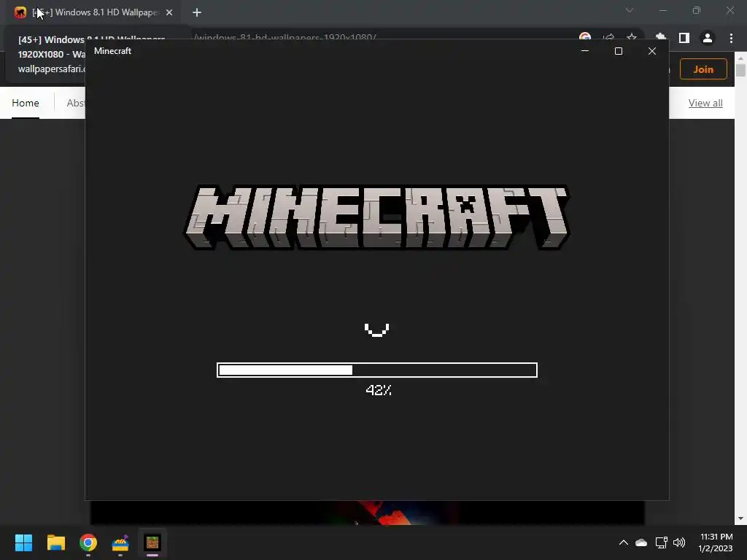Open the clock and date flyout

pos(716,542)
